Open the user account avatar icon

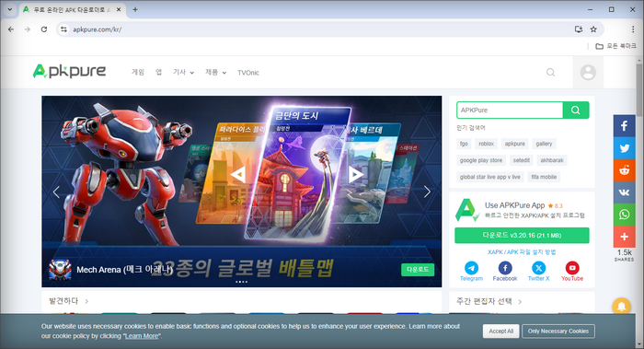coord(588,73)
